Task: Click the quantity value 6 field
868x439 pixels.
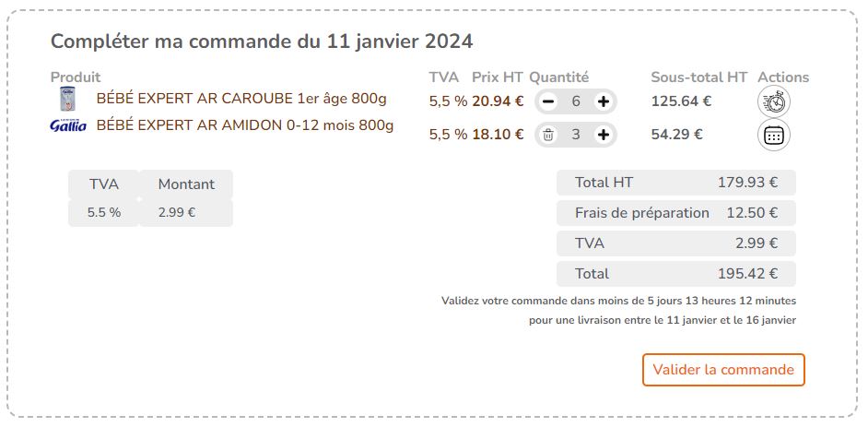Action: 576,101
